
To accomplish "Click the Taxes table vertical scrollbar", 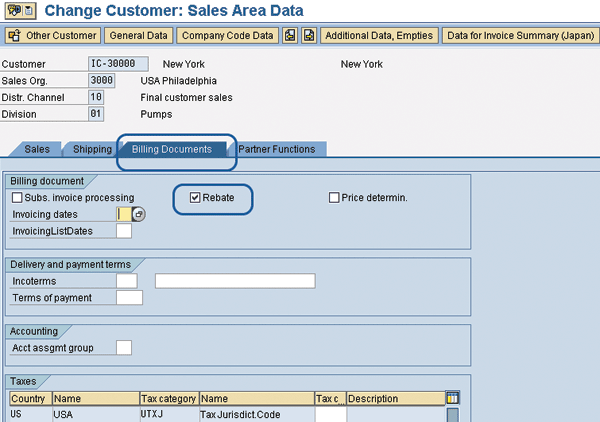I will pos(453,415).
